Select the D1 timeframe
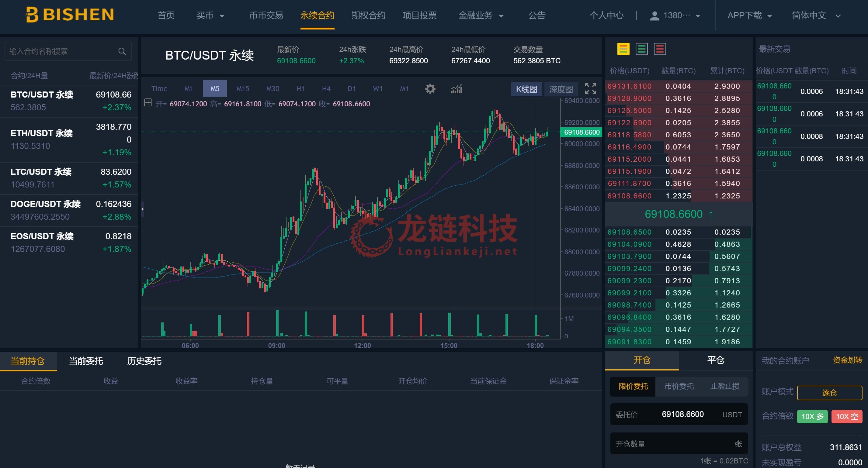This screenshot has width=868, height=468. click(x=352, y=88)
